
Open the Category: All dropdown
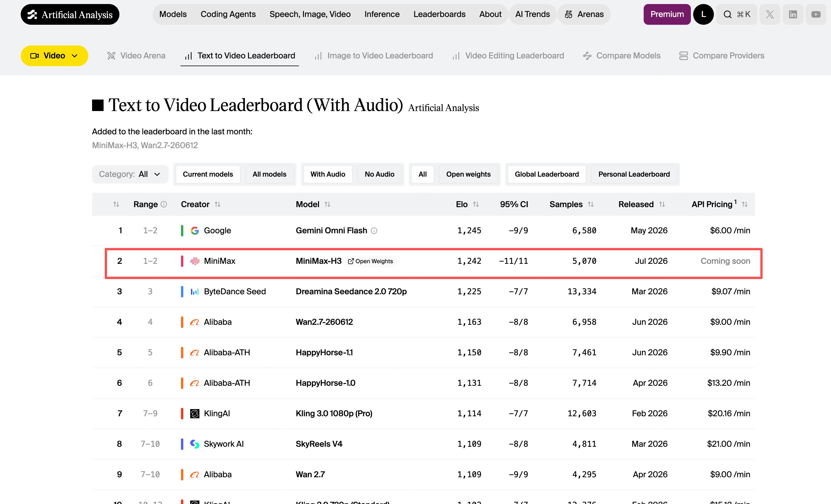coord(130,174)
